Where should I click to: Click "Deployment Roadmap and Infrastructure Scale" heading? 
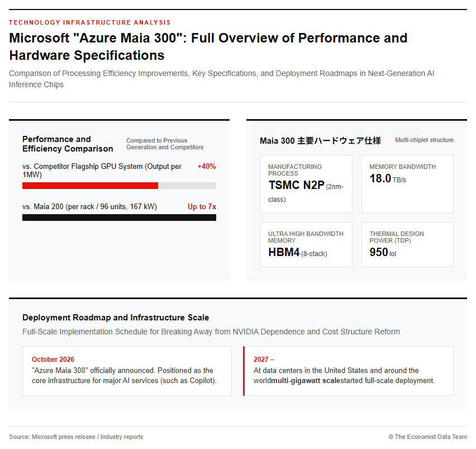[x=116, y=318]
